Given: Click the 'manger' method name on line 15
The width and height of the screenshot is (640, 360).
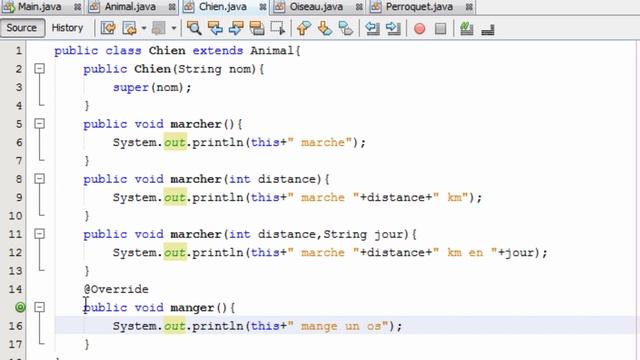Looking at the screenshot, I should coord(192,308).
